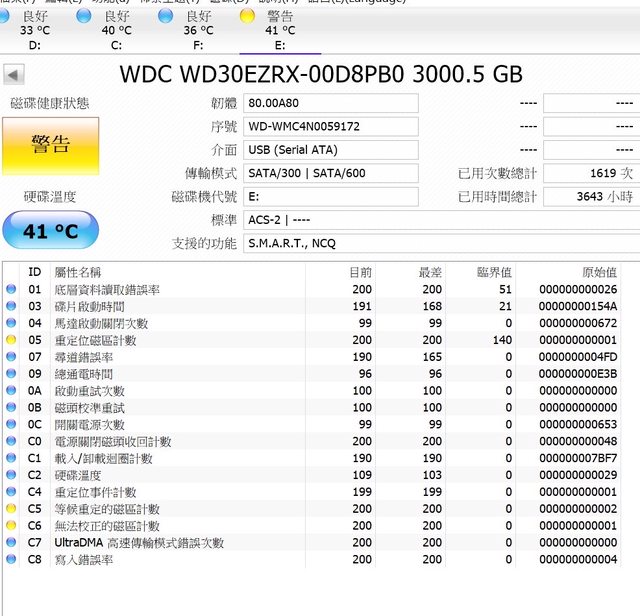
Task: Click the yellow 警告 health status button
Action: click(51, 145)
